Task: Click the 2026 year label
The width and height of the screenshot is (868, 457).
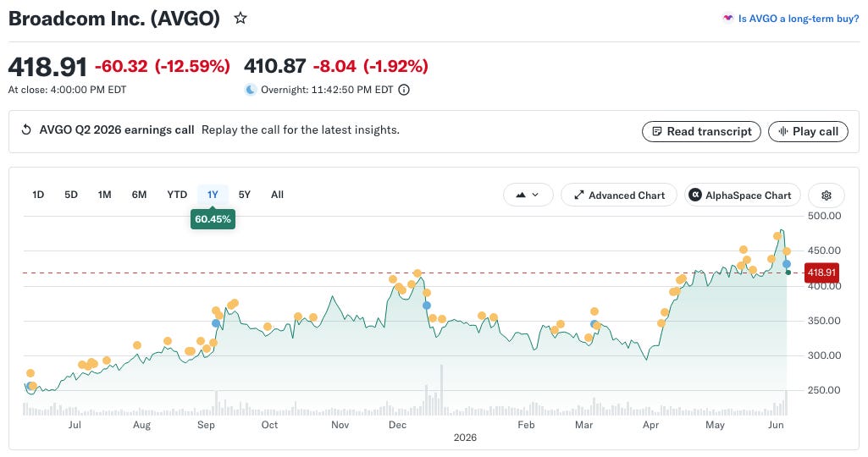Action: 465,438
